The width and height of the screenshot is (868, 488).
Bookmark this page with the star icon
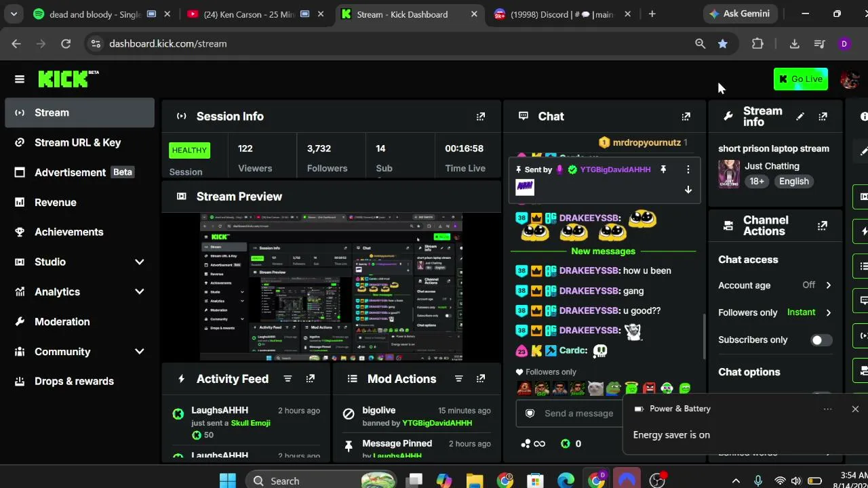(723, 43)
